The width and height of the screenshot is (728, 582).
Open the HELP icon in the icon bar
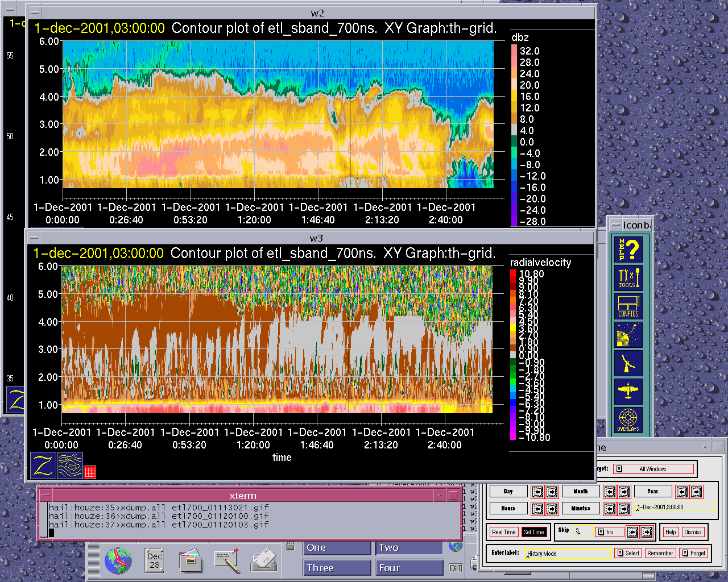[628, 250]
